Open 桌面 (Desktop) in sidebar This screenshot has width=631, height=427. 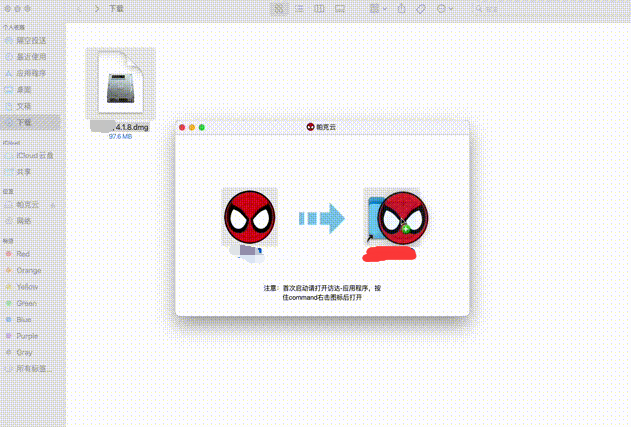click(31, 90)
